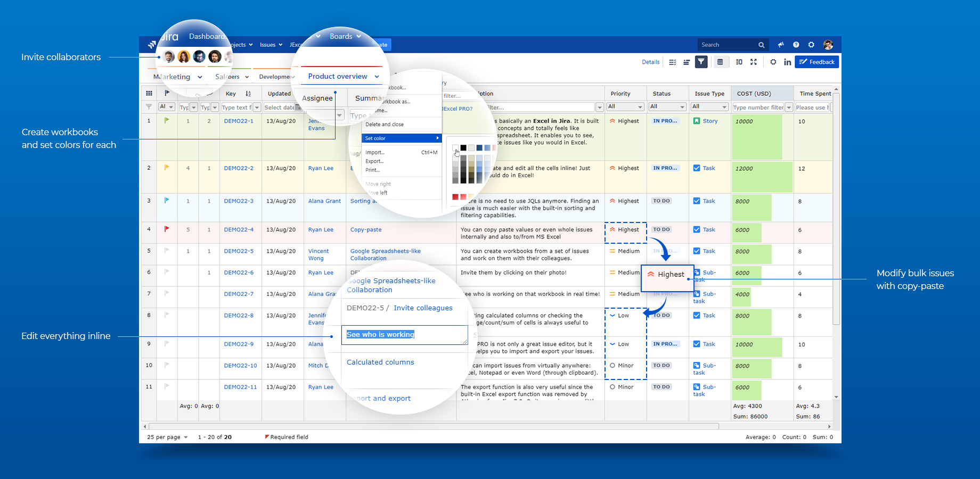
Task: Toggle the filter funnel toolbar button
Action: tap(701, 62)
